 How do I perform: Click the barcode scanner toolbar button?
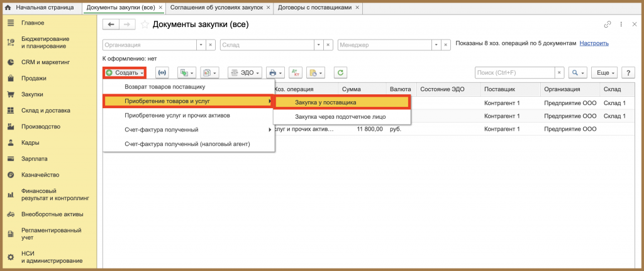point(163,73)
